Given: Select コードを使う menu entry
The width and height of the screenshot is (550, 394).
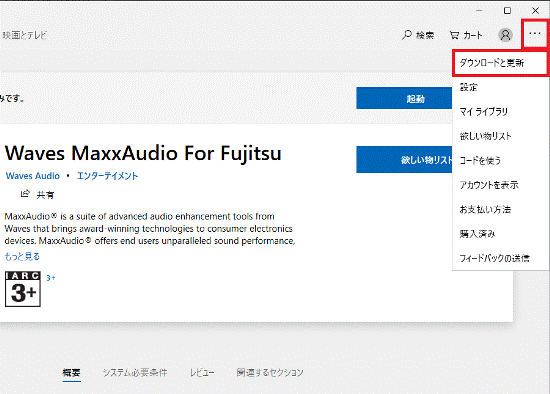Looking at the screenshot, I should pos(500,161).
